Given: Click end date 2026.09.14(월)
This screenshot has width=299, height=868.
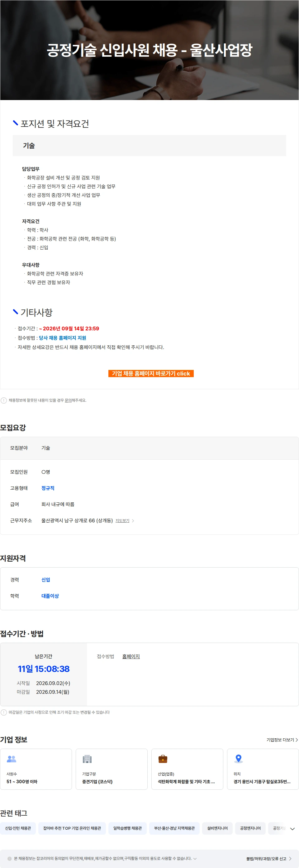Looking at the screenshot, I should point(53,692).
